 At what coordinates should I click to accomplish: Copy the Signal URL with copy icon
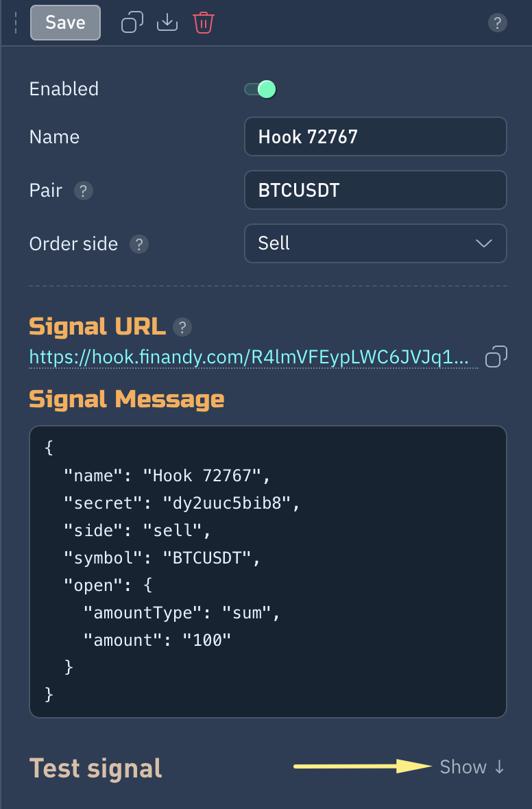(496, 357)
